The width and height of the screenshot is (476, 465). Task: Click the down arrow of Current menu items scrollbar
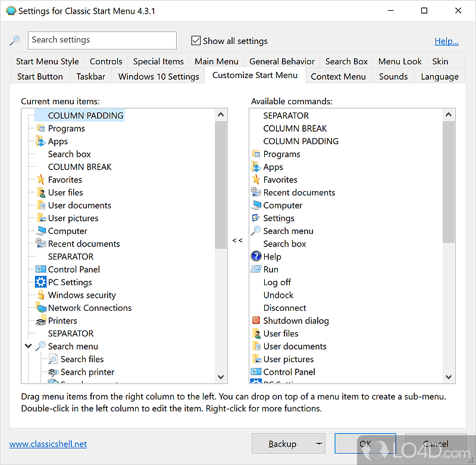click(x=221, y=377)
